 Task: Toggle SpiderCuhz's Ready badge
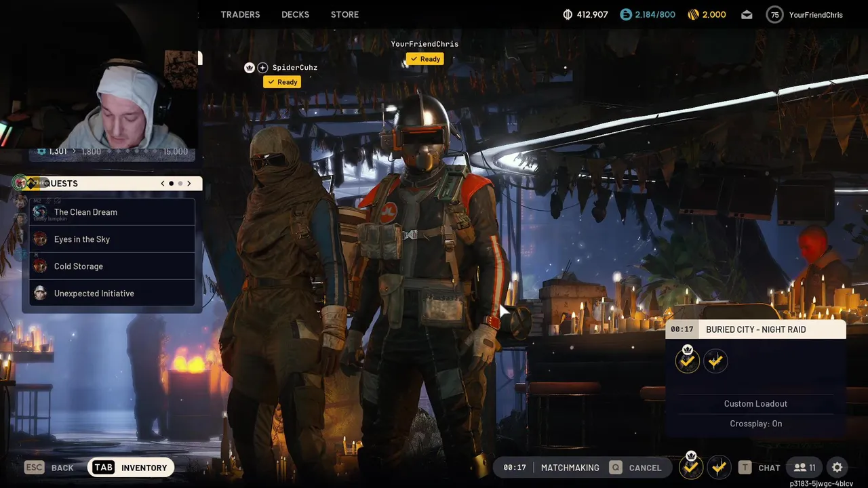283,82
